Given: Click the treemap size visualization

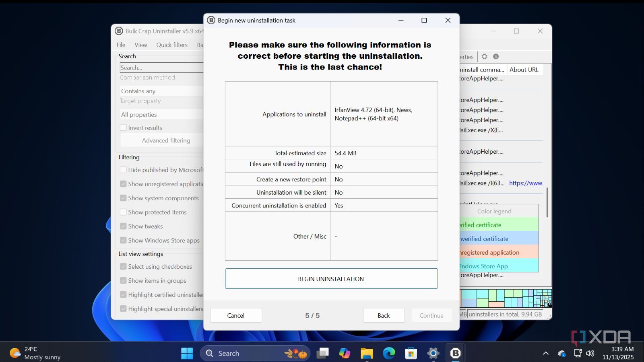Looking at the screenshot, I should click(506, 298).
